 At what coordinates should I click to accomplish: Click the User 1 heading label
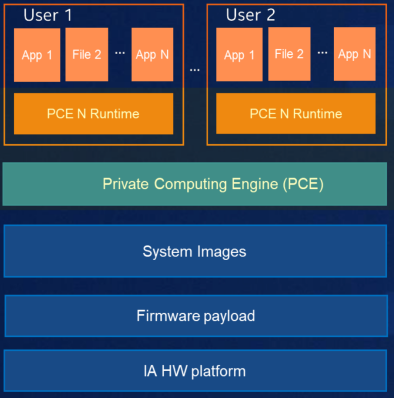(48, 15)
